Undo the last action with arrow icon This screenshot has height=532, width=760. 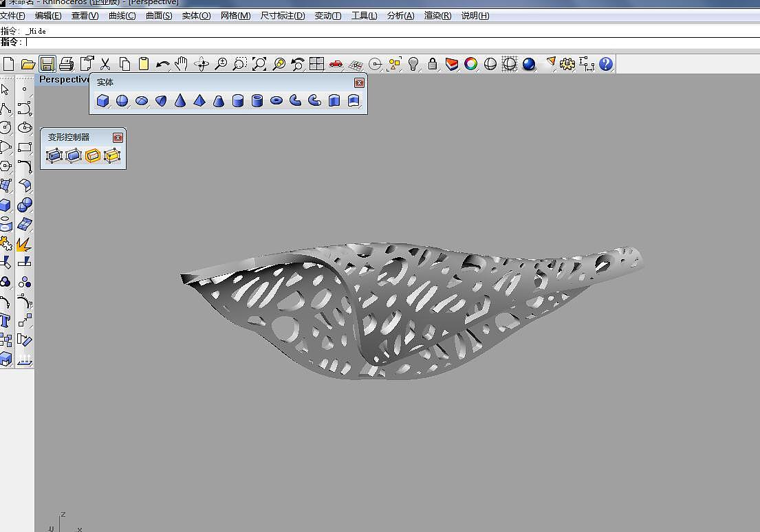click(163, 64)
